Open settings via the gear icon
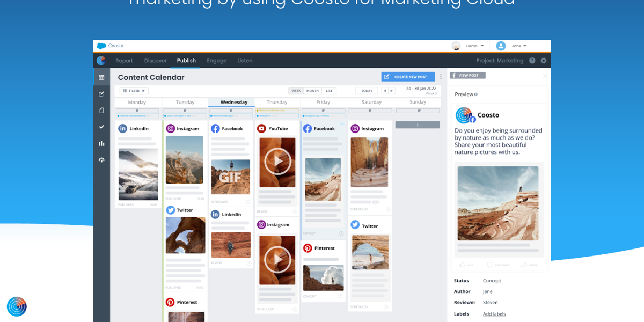This screenshot has height=322, width=644. coord(544,61)
